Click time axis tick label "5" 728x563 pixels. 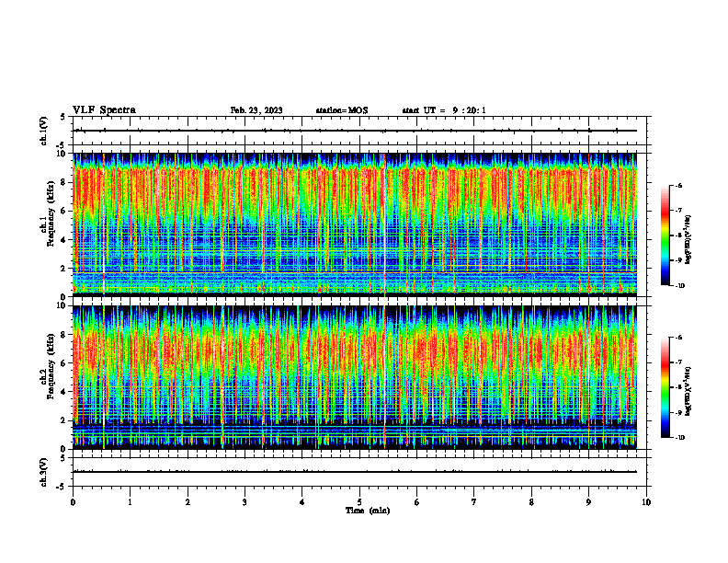(359, 502)
